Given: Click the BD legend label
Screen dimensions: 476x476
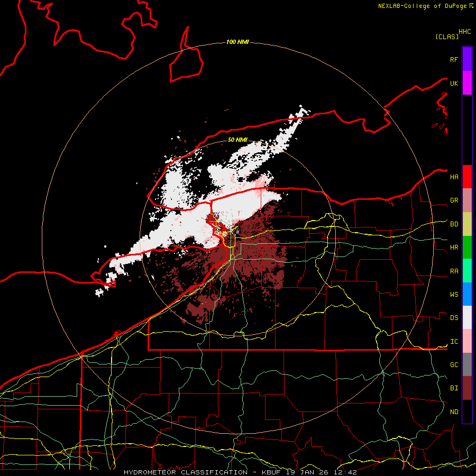Looking at the screenshot, I should (x=454, y=224).
